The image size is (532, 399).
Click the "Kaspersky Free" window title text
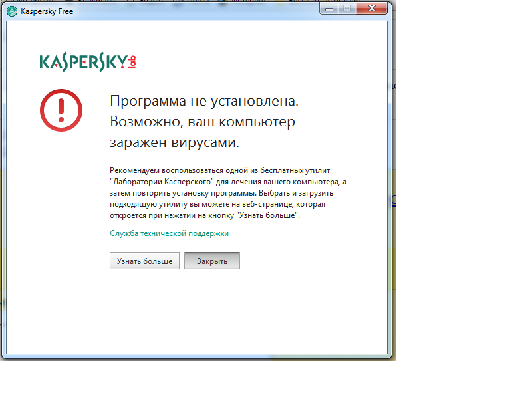(47, 11)
